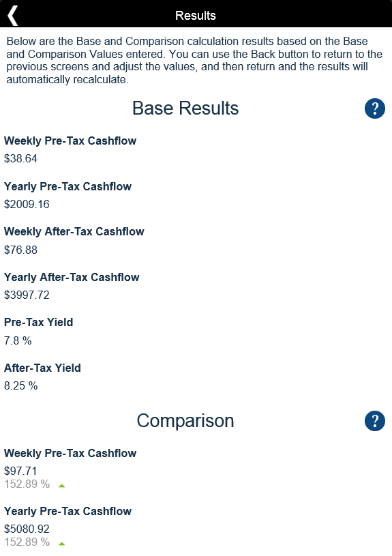The image size is (392, 556).
Task: Open help for Comparison section
Action: point(375,421)
